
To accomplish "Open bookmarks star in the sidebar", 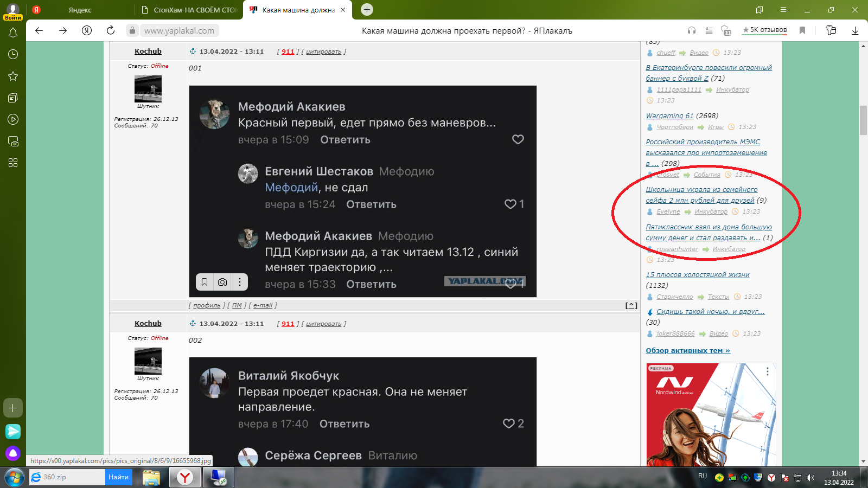I will coord(13,76).
